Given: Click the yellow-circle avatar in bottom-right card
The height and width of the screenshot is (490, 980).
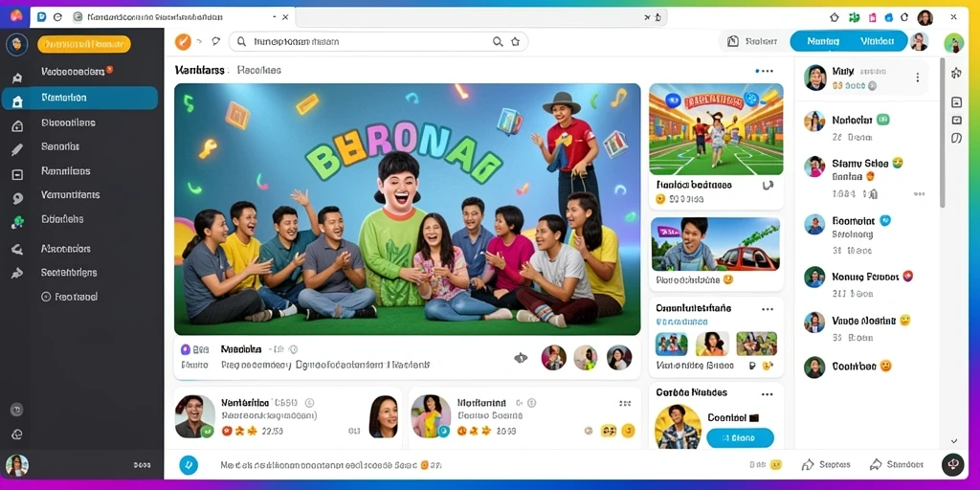Looking at the screenshot, I should tap(679, 427).
